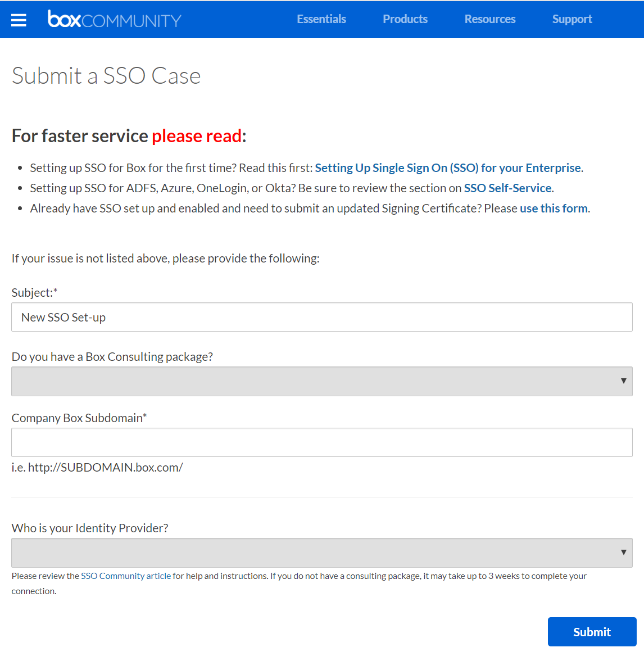Click the 'Submit a SSO Case' heading
This screenshot has width=644, height=652.
click(x=106, y=76)
